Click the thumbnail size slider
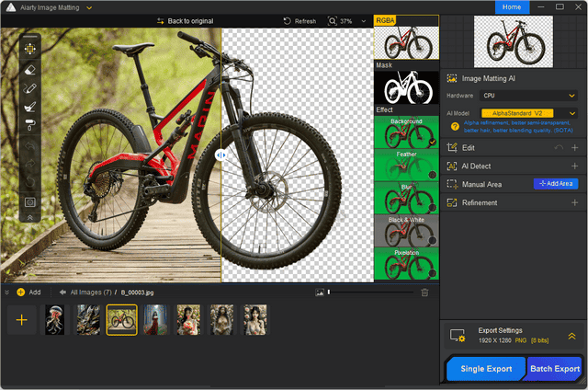The image size is (588, 390). tap(367, 292)
